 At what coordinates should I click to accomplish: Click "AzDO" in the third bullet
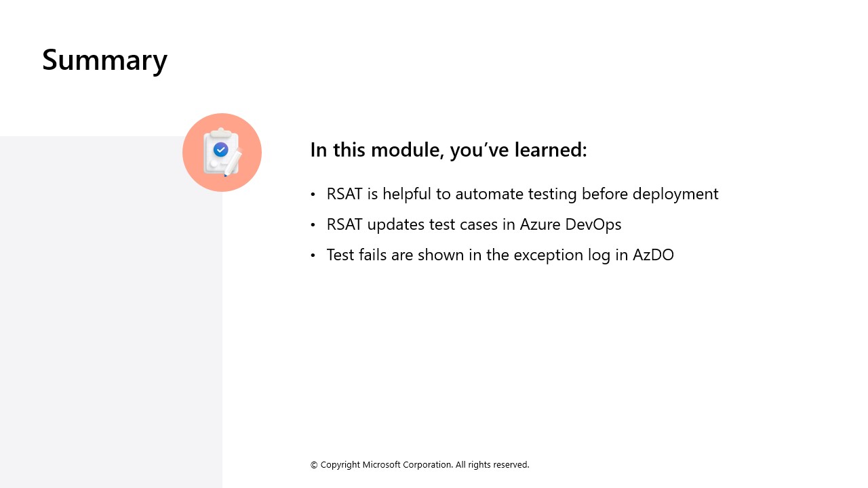653,255
